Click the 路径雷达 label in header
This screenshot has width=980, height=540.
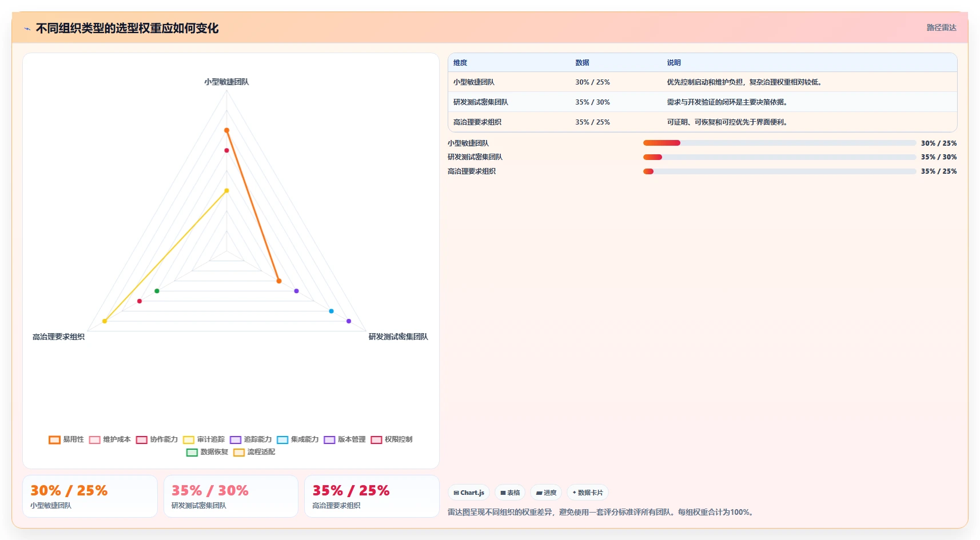coord(941,27)
